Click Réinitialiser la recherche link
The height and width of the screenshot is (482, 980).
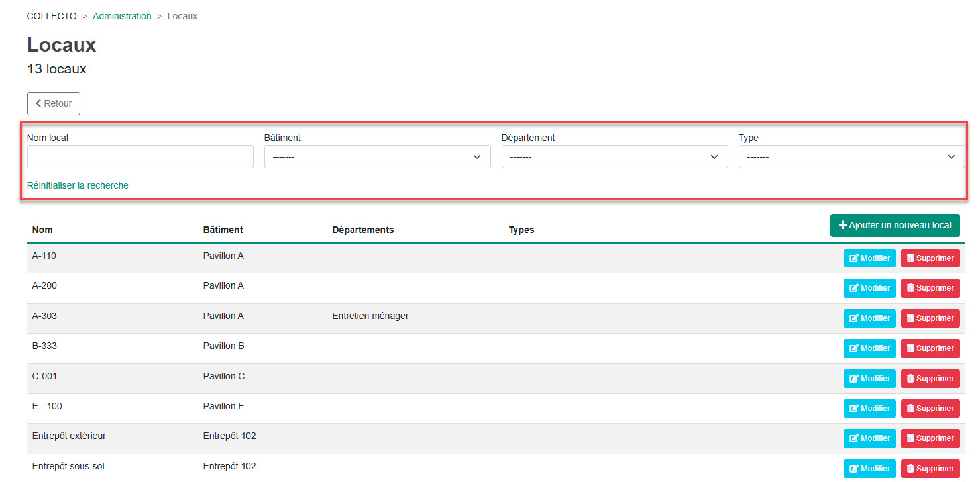pos(78,185)
